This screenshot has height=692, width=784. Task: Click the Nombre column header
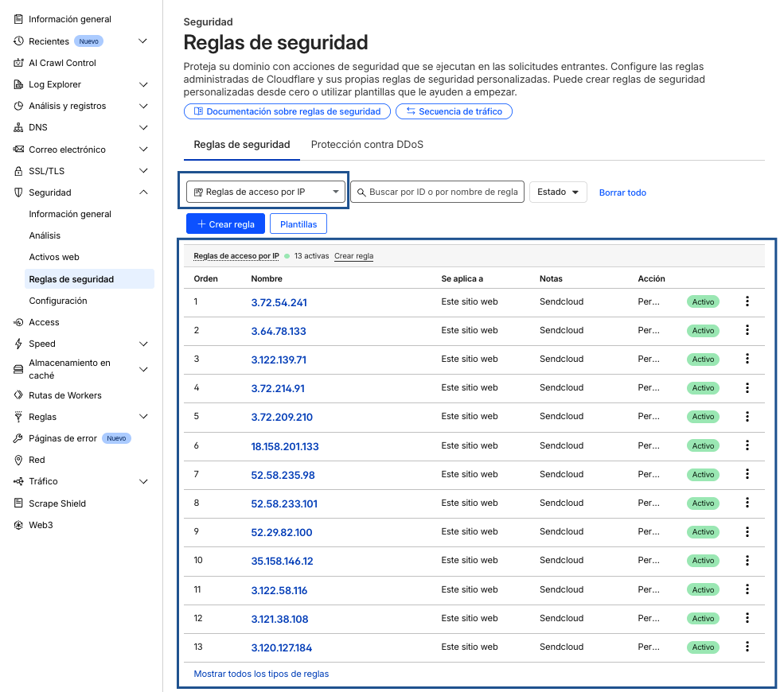point(267,279)
